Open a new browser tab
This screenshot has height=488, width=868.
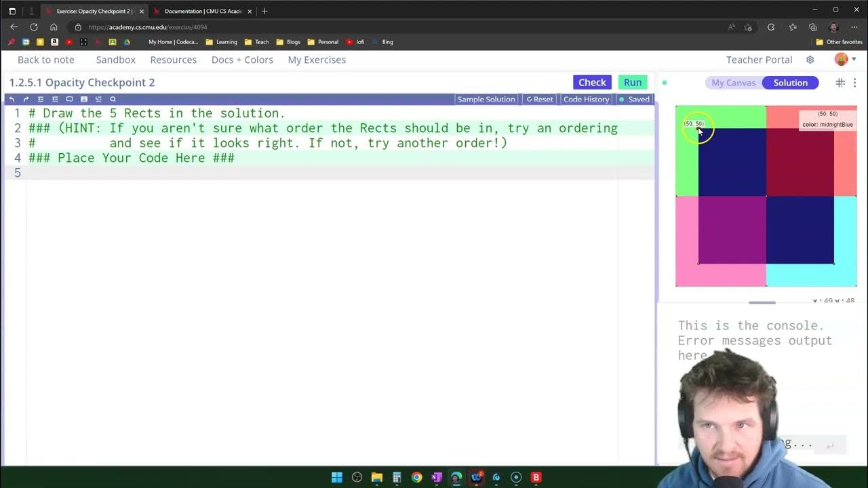(264, 11)
